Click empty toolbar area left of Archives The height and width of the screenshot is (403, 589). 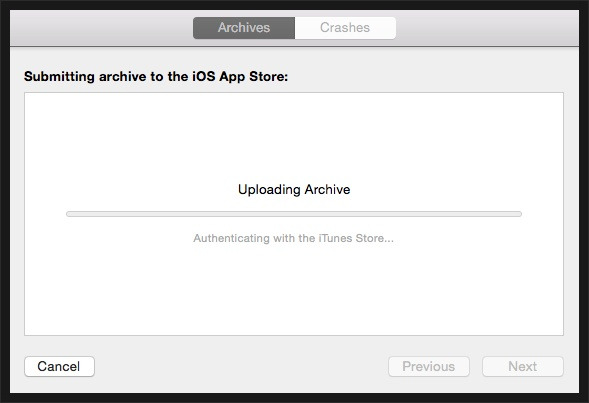click(x=101, y=28)
